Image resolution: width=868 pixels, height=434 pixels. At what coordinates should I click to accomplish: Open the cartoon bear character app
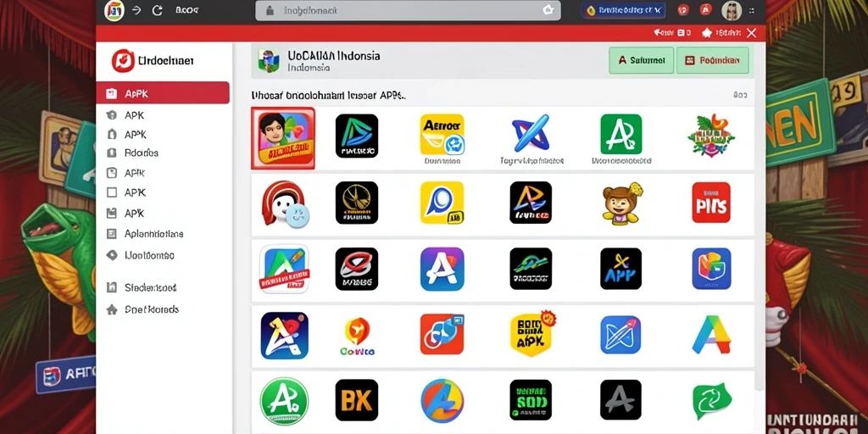pos(621,203)
